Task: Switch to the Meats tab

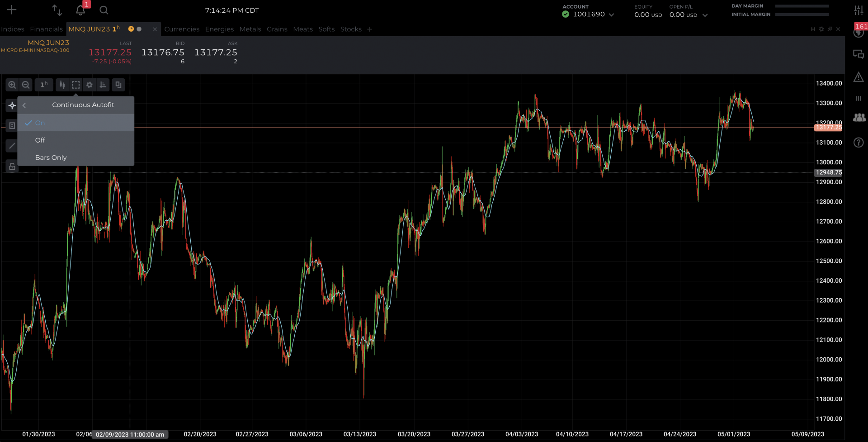Action: pyautogui.click(x=303, y=29)
